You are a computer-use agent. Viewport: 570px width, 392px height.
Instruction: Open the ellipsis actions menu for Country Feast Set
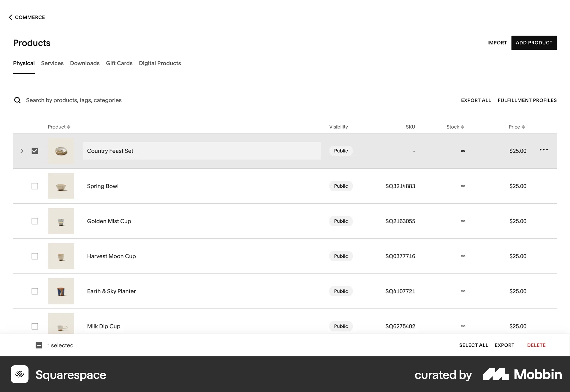coord(544,150)
